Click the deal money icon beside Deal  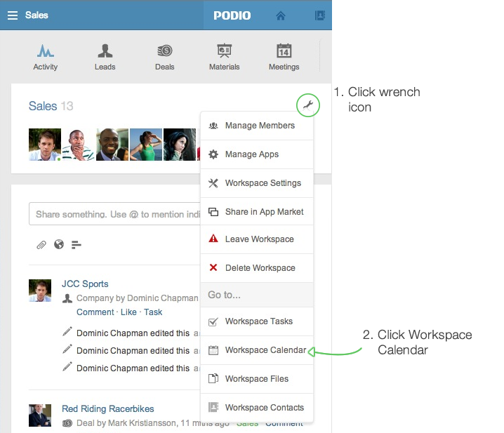(x=67, y=423)
